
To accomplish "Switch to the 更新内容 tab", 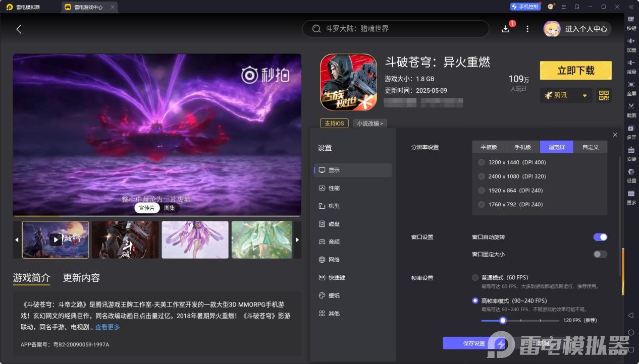I will pyautogui.click(x=81, y=278).
